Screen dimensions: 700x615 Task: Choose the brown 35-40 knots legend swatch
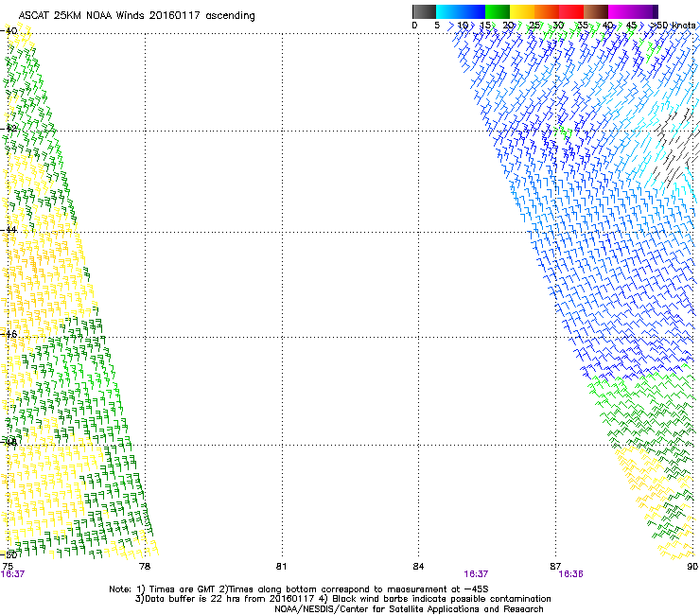click(596, 11)
